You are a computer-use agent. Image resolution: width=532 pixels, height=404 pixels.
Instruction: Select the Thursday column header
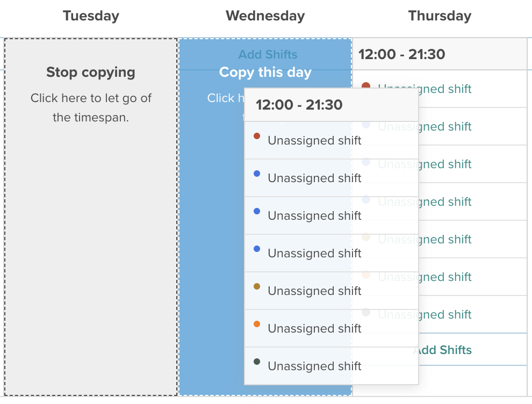coord(440,16)
